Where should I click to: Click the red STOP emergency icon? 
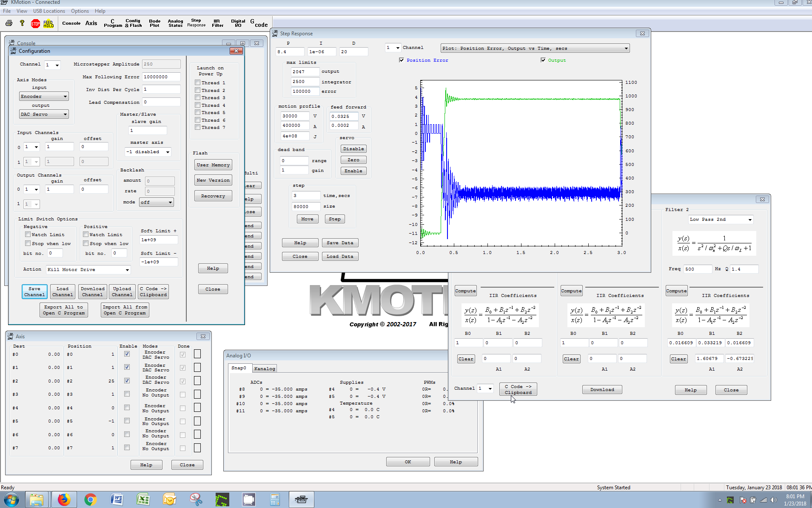pyautogui.click(x=35, y=23)
